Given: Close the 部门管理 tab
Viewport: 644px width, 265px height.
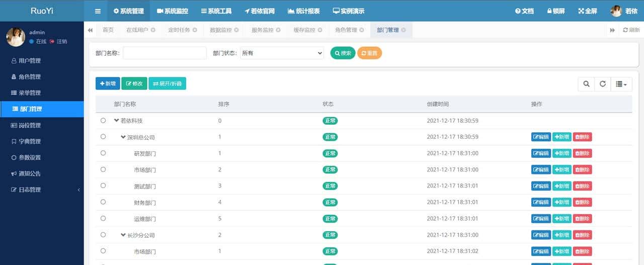Looking at the screenshot, I should click(404, 30).
